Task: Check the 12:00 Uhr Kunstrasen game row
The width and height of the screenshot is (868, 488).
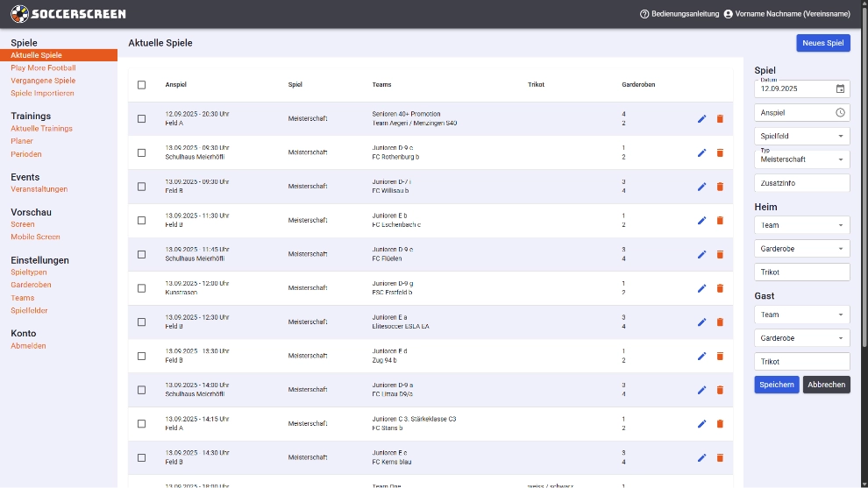Action: click(142, 288)
